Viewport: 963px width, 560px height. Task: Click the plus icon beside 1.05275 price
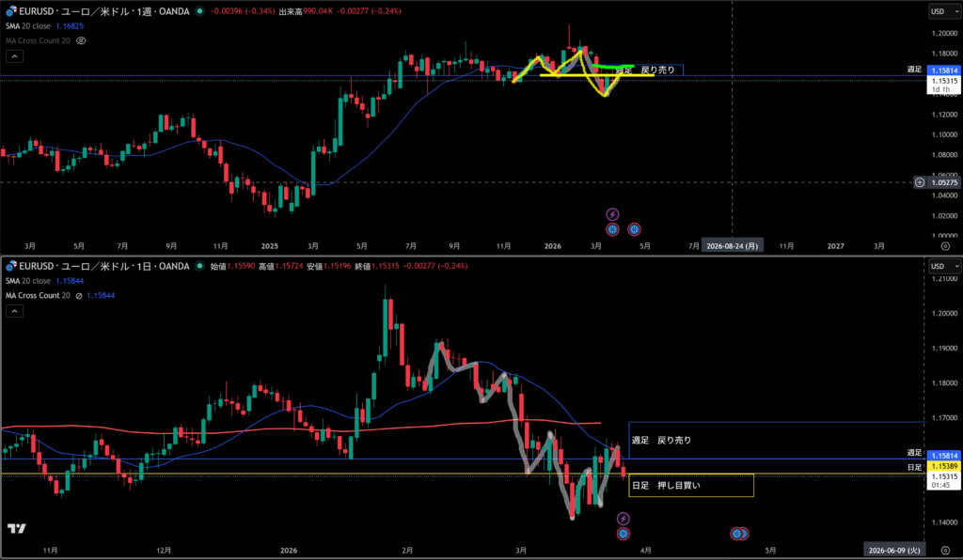pos(918,181)
